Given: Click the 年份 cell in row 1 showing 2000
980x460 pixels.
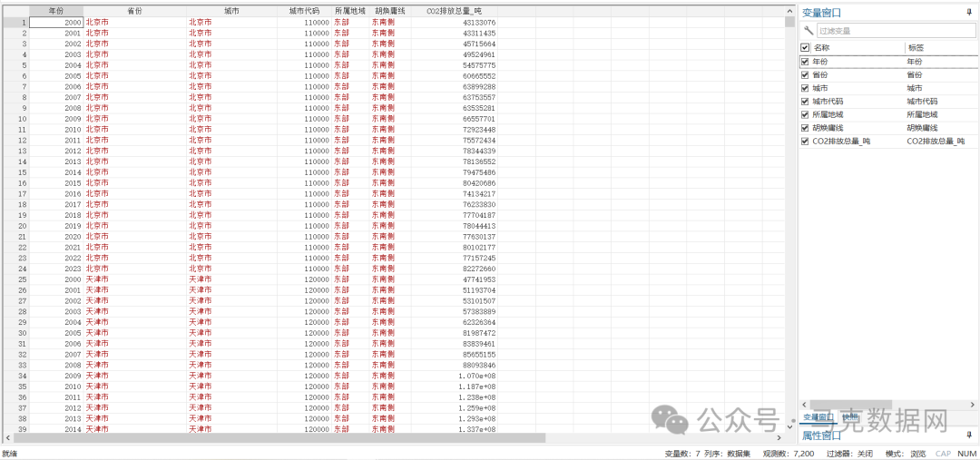Looking at the screenshot, I should pyautogui.click(x=56, y=22).
